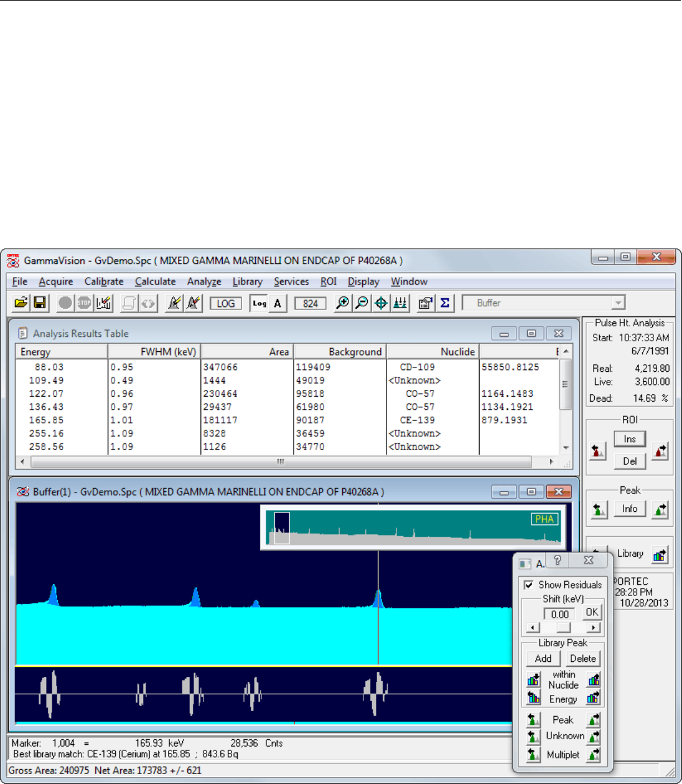
Task: Click next Energy library peak icon
Action: pyautogui.click(x=593, y=698)
